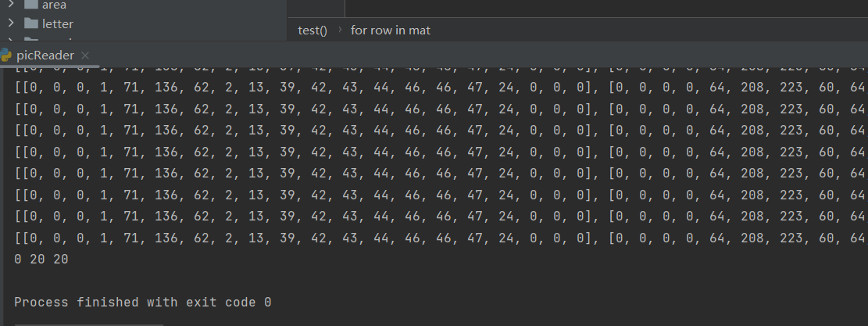Click the test() breadcrumb

pos(313,30)
